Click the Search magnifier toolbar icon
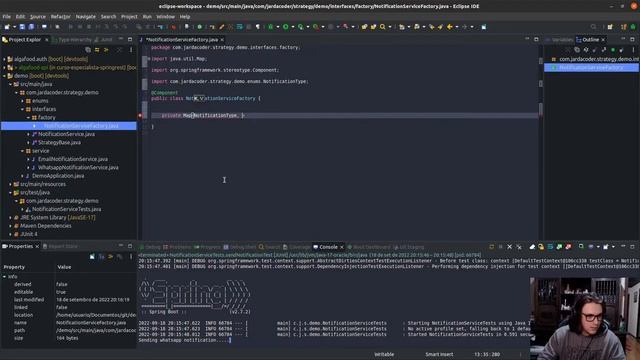Viewport: 640px width, 360px height. click(382, 27)
